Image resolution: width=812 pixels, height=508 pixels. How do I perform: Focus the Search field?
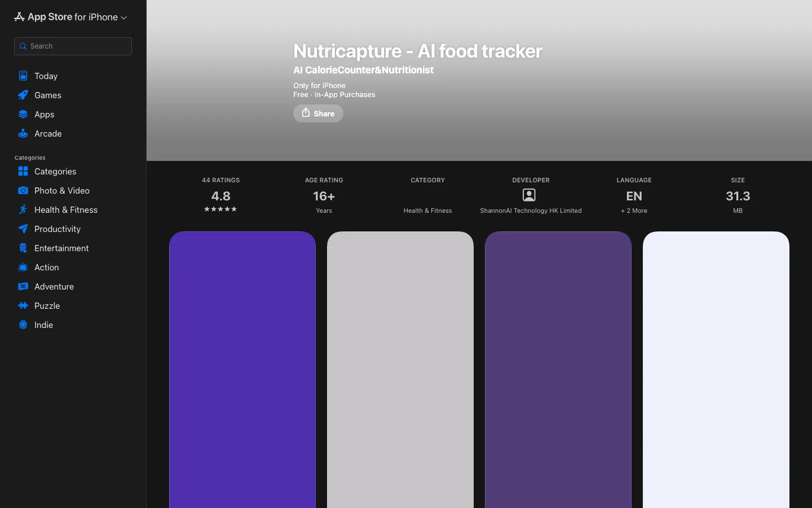pyautogui.click(x=73, y=46)
